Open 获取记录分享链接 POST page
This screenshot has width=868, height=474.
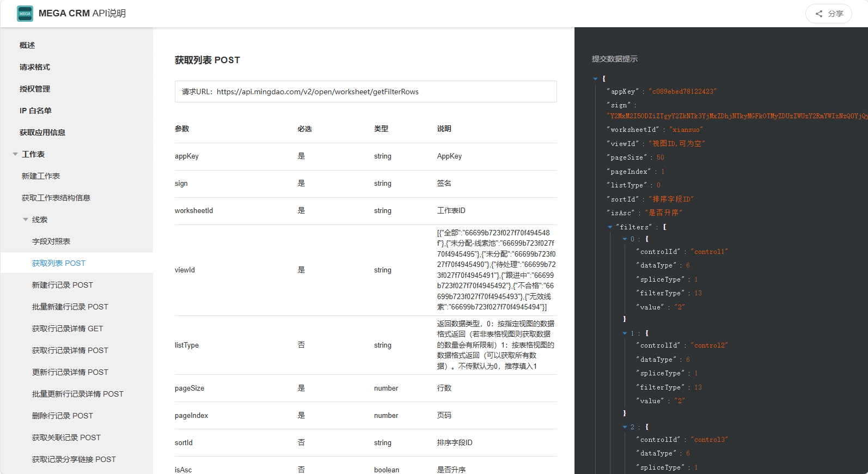(x=74, y=459)
